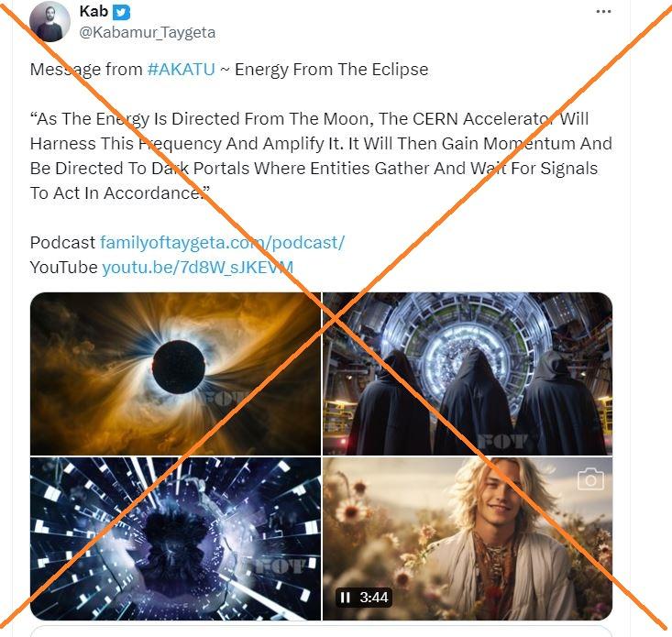Click the Twitter bird verified badge

(x=121, y=12)
